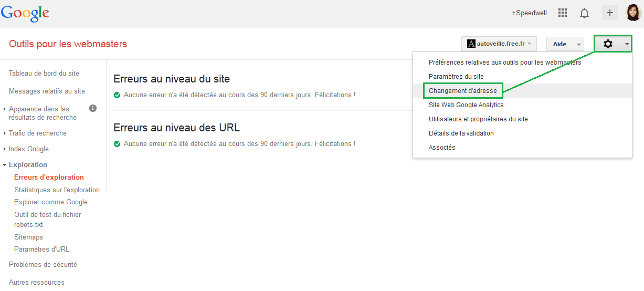Select Utilisateurs et propriétaires du site

[x=478, y=119]
